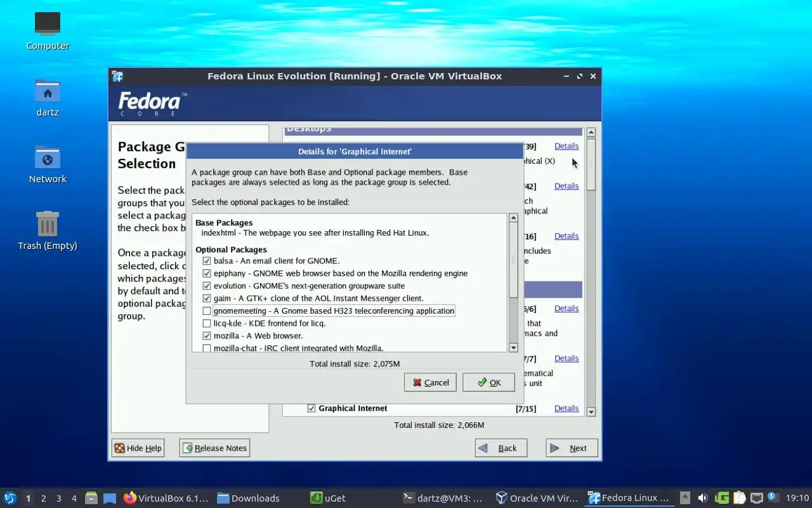This screenshot has width=812, height=508.
Task: Toggle the balsa email client checkbox
Action: 207,261
